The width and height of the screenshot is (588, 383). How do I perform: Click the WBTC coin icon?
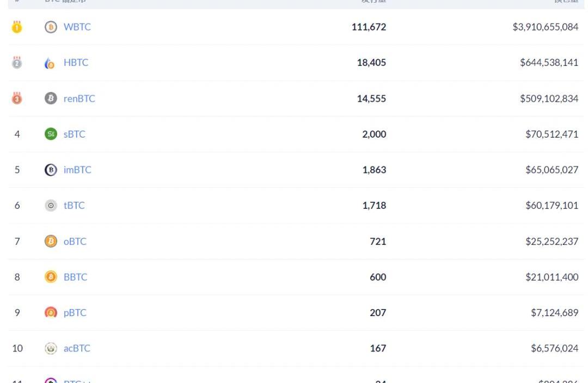coord(51,27)
